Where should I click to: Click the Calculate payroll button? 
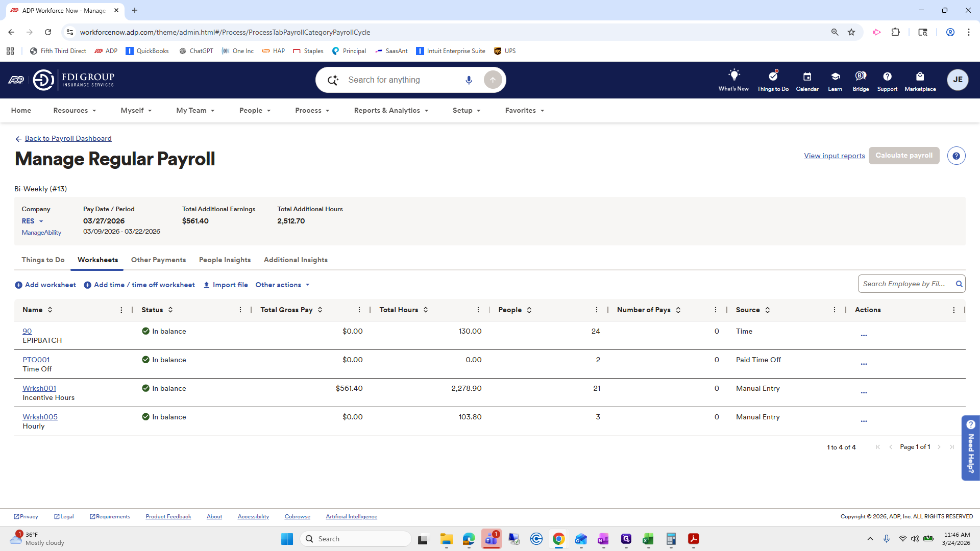pos(903,156)
